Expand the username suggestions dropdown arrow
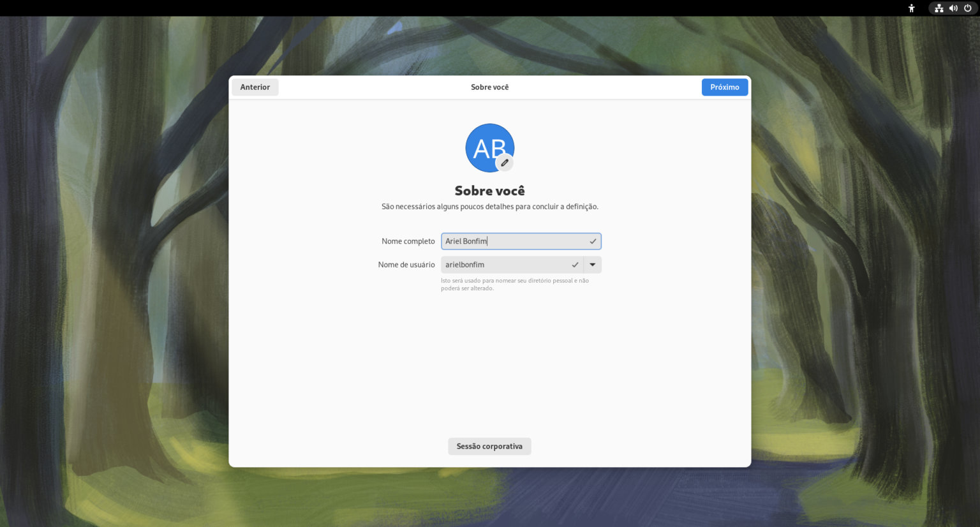Viewport: 980px width, 527px height. 593,265
